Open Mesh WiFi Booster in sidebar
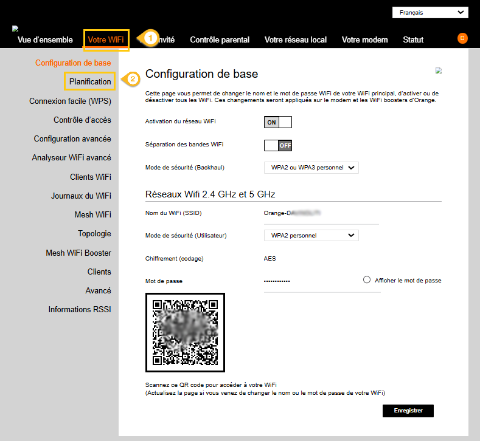Image resolution: width=480 pixels, height=441 pixels. pyautogui.click(x=79, y=253)
